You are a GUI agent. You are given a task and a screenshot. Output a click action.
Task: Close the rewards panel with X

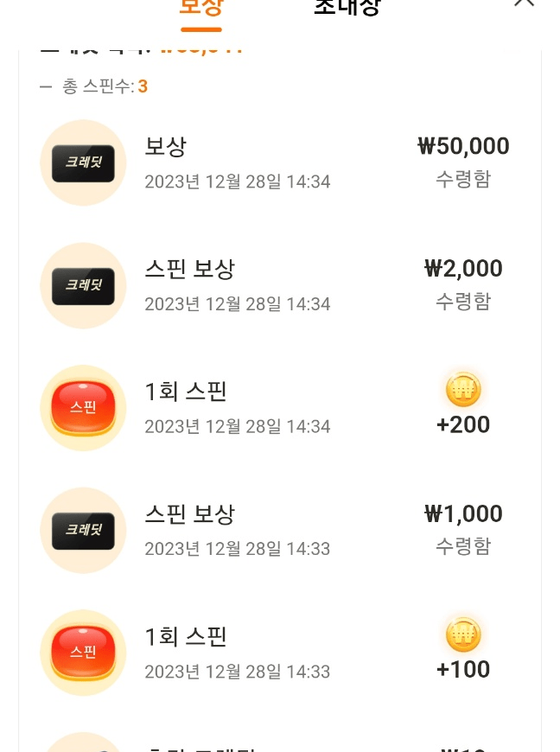[524, 3]
